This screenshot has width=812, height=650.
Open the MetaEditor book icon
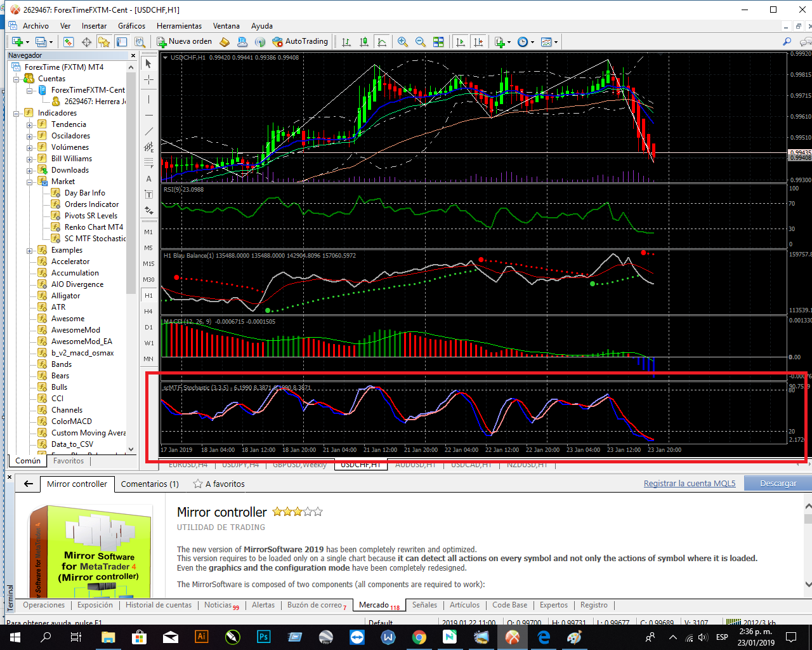click(x=225, y=42)
